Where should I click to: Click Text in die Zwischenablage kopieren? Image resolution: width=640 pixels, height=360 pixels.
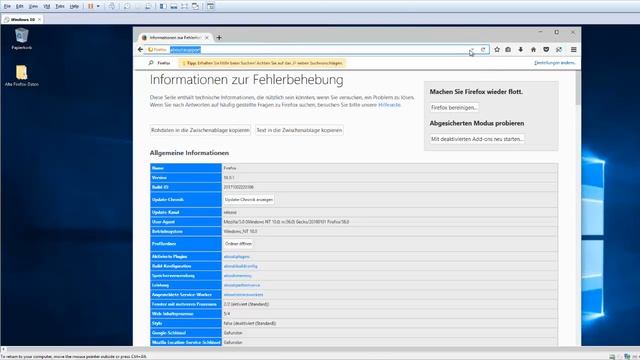pos(299,130)
